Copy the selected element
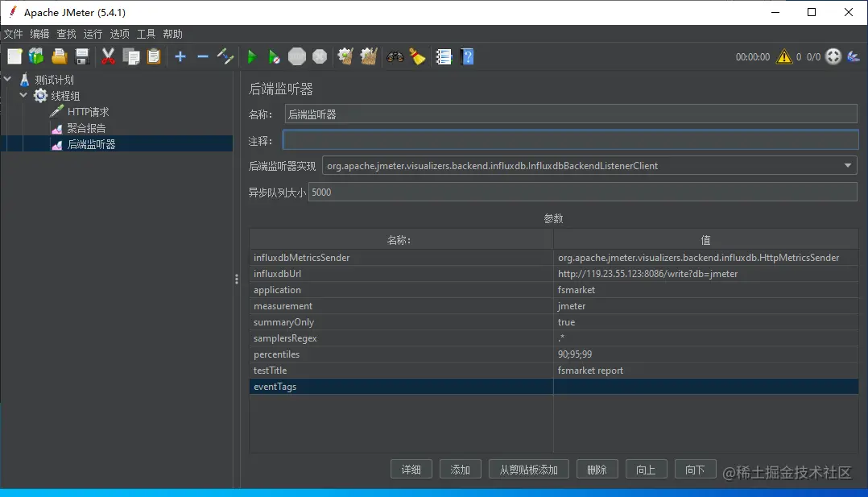 coord(131,56)
